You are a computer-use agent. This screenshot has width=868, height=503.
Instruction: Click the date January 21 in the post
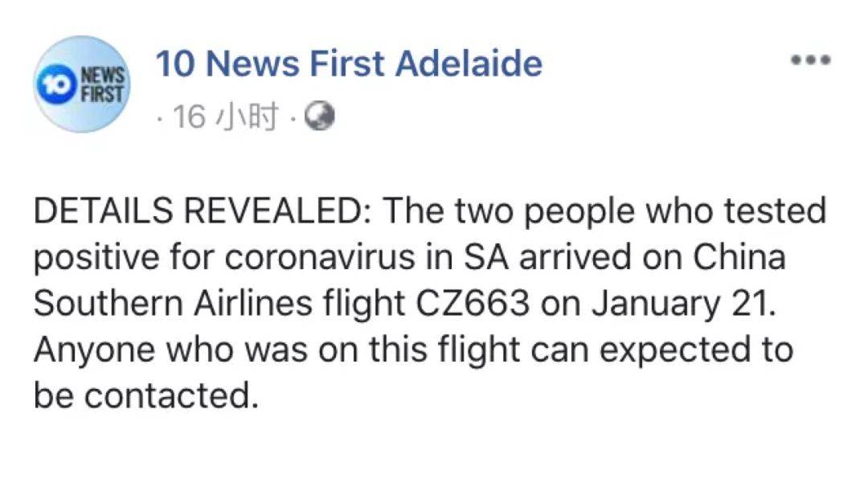(x=679, y=305)
